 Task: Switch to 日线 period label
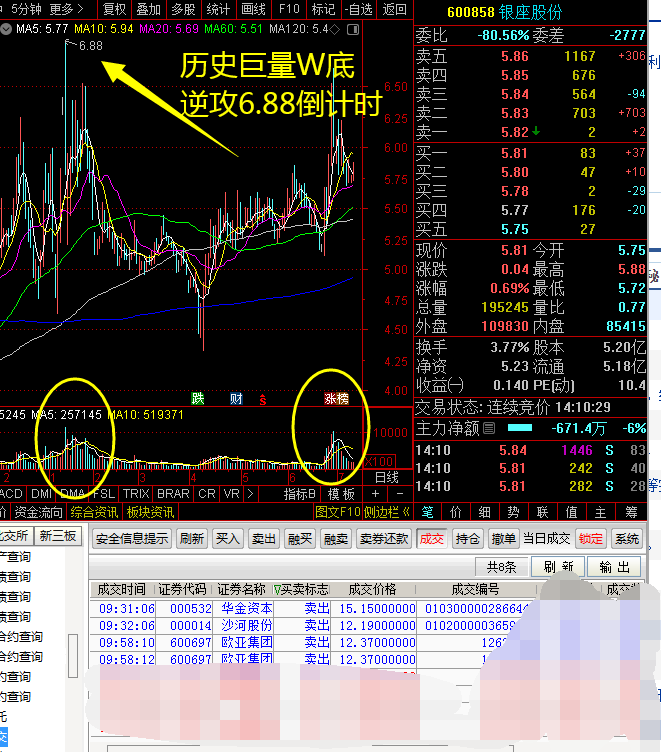(x=387, y=477)
